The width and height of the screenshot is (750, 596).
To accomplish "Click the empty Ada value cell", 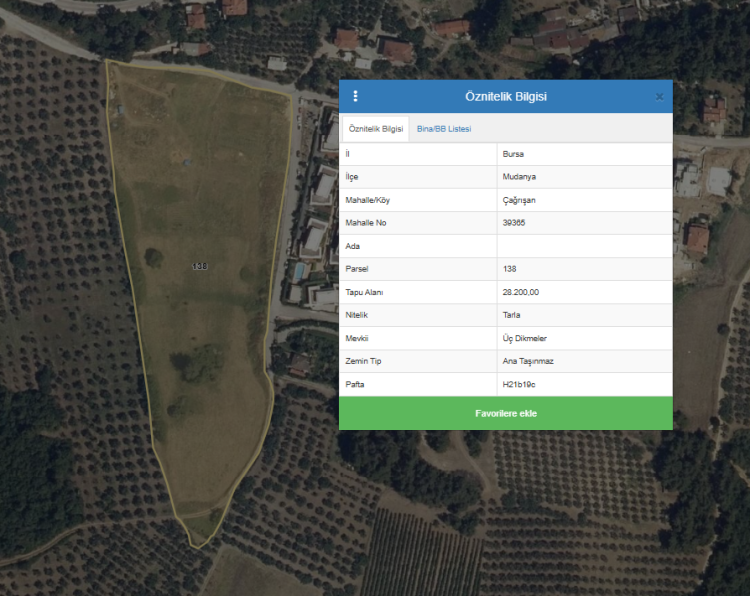I will pos(583,246).
